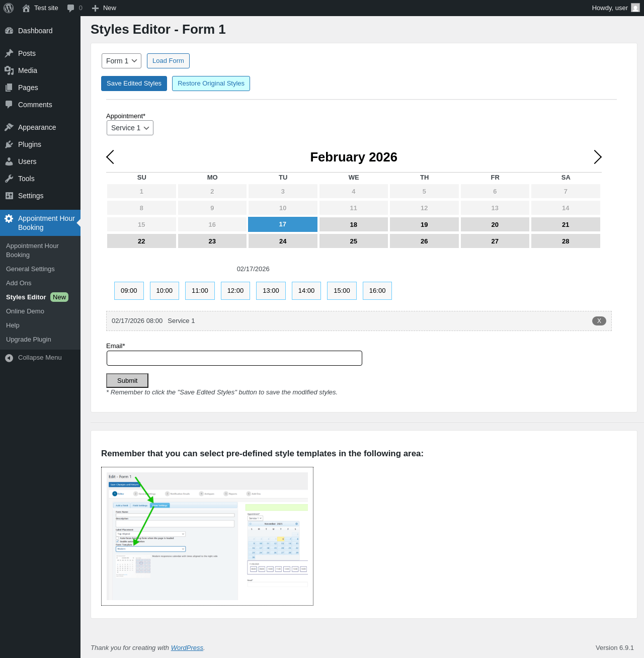Remove the 02/17/2026 08:00 booking with X
644x658 pixels.
coord(599,321)
